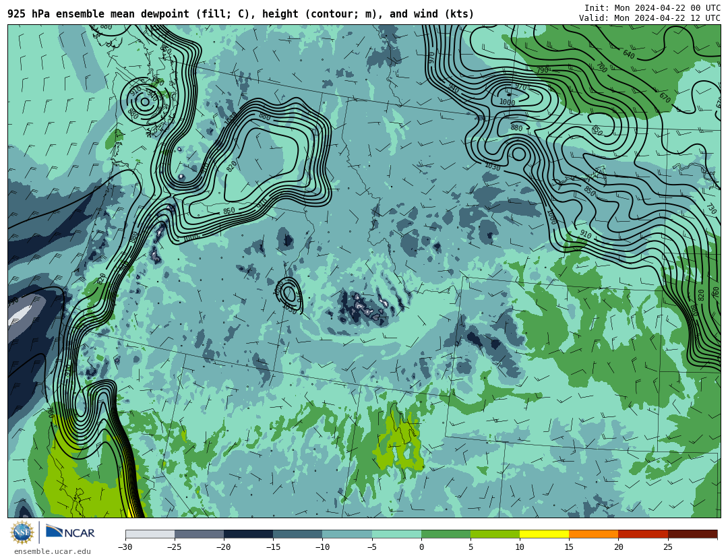This screenshot has height=560, width=728.
Task: Click the 10 colorbar tick label
Action: (520, 547)
